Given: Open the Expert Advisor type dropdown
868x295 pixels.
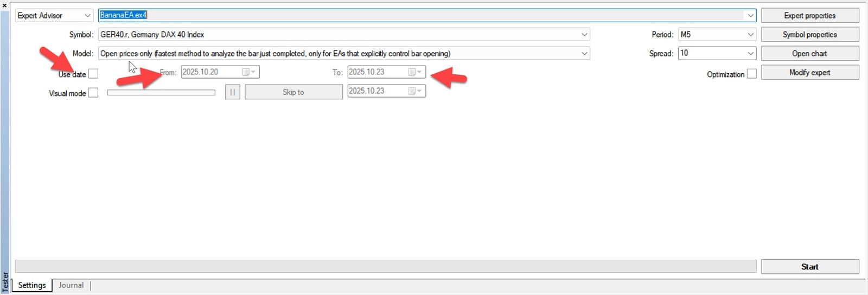Looking at the screenshot, I should (54, 15).
